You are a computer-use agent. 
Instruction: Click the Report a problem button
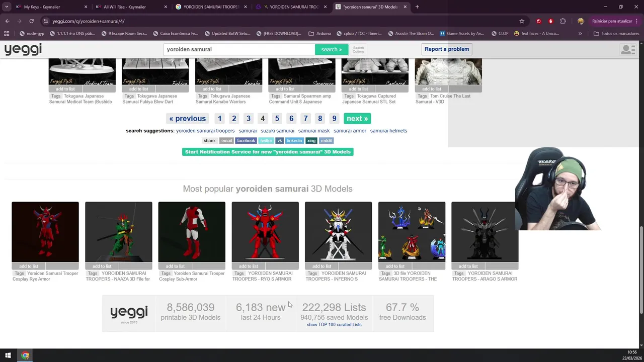[x=447, y=49]
